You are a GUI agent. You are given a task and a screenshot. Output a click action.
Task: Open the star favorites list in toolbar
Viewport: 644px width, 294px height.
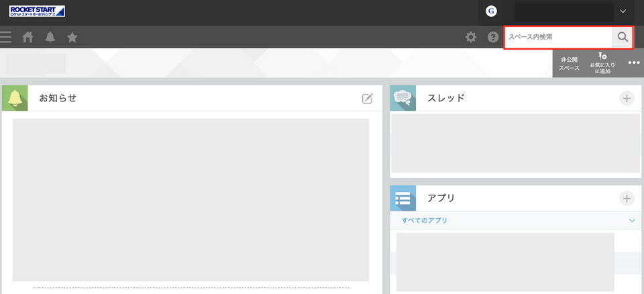(x=72, y=38)
